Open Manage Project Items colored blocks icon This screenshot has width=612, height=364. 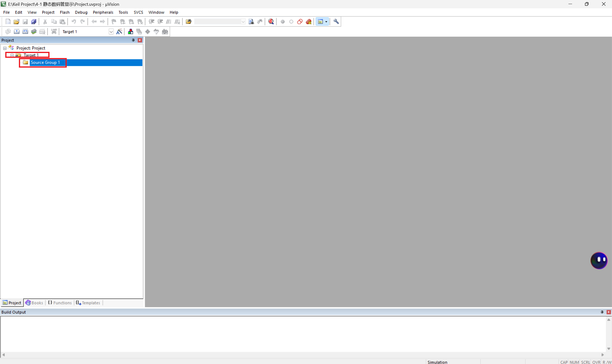coord(130,32)
